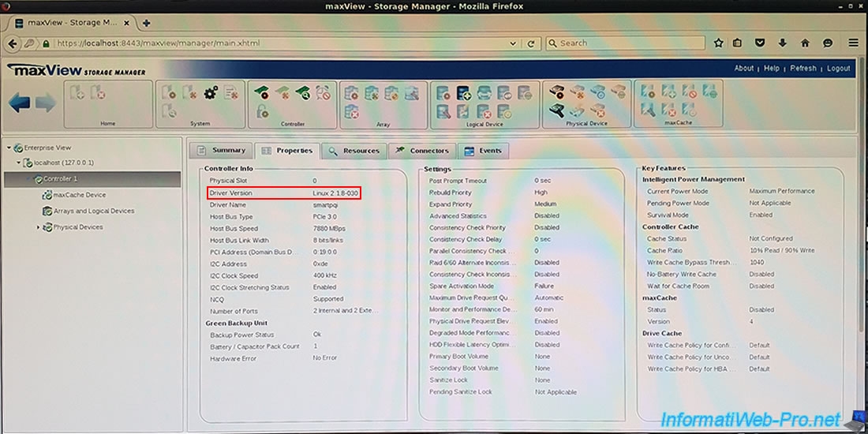Click the padlock with gear icon in the Controller group
The height and width of the screenshot is (434, 868).
click(x=262, y=111)
